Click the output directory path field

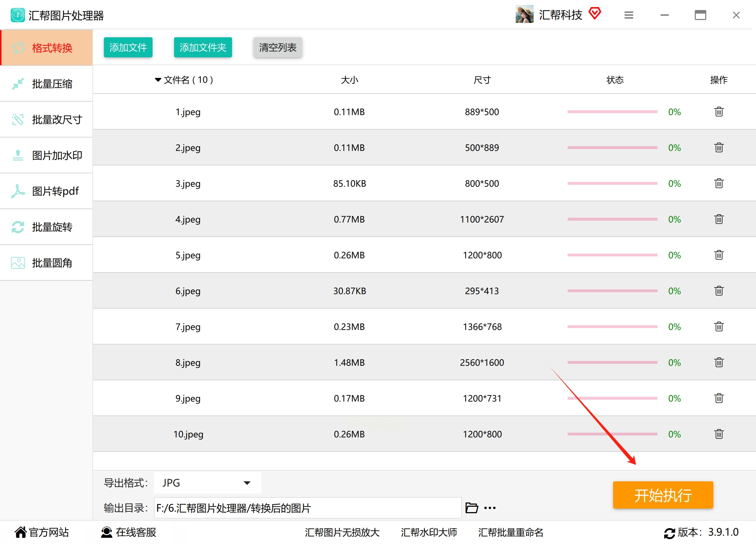tap(307, 508)
